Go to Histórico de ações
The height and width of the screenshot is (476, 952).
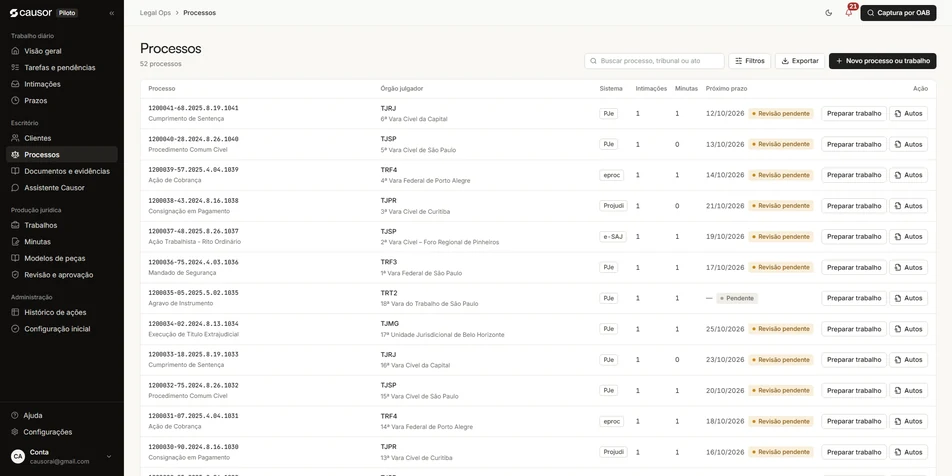(61, 312)
